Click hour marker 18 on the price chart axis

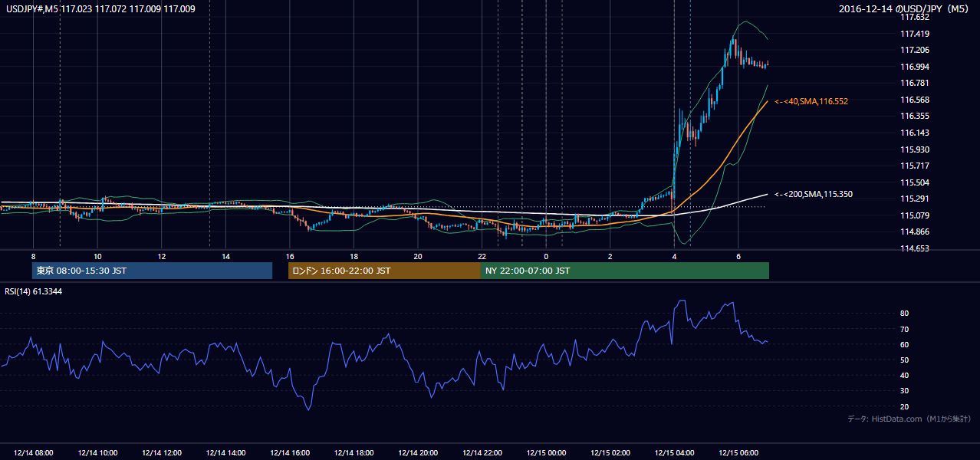pyautogui.click(x=354, y=256)
